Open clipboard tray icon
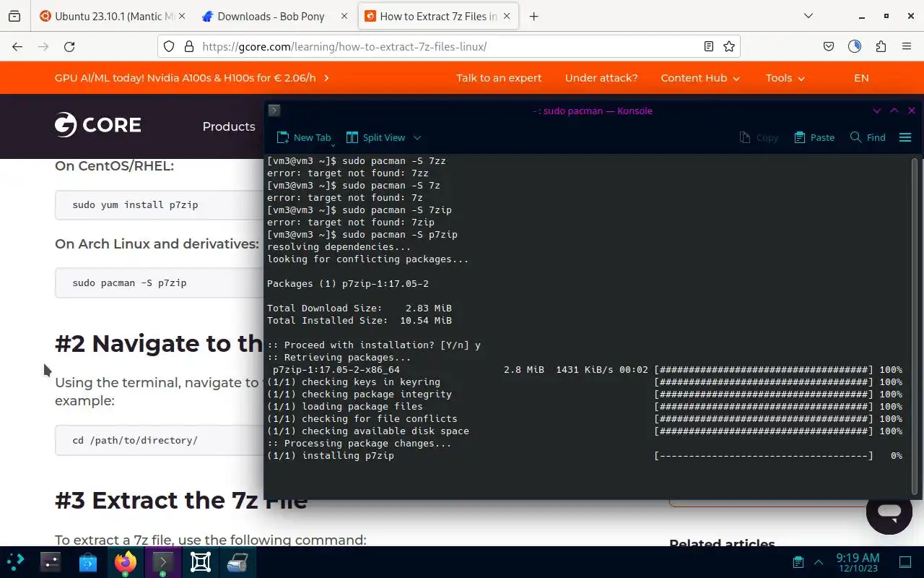The width and height of the screenshot is (924, 578). tap(798, 562)
